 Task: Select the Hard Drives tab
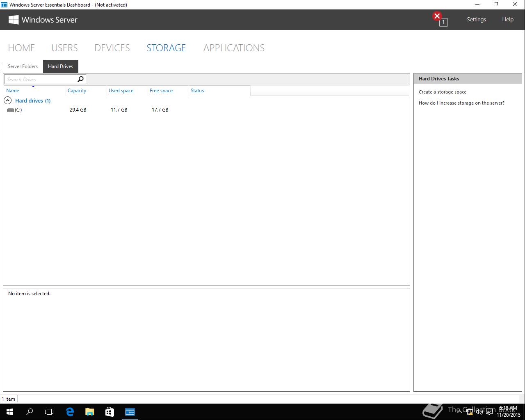[60, 66]
